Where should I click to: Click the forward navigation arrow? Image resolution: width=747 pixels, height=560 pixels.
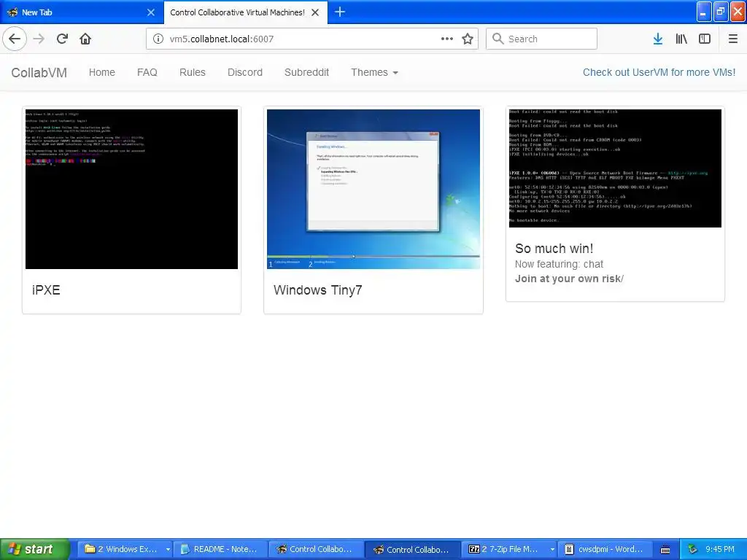point(39,39)
